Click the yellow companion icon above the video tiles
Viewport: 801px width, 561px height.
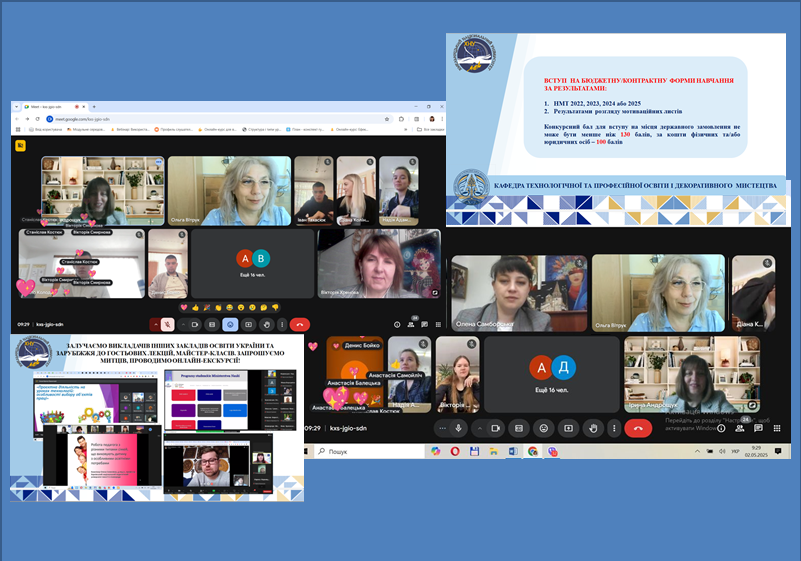(x=20, y=146)
